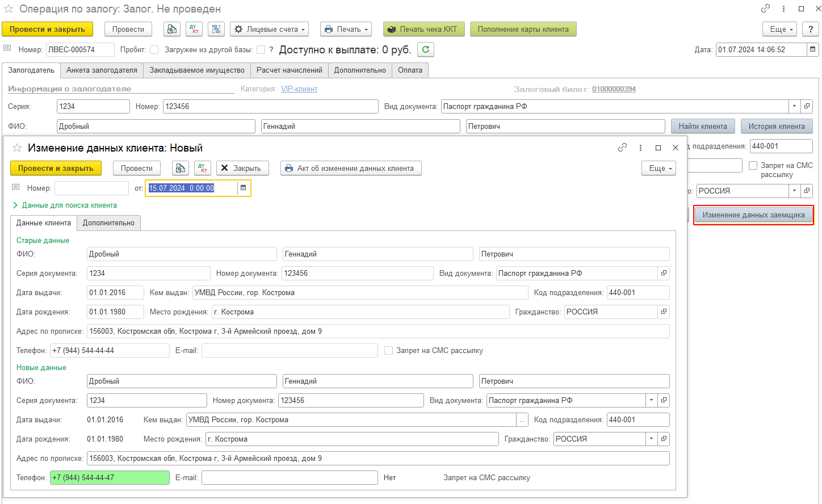Click История клиента button
The image size is (822, 504).
click(x=777, y=126)
